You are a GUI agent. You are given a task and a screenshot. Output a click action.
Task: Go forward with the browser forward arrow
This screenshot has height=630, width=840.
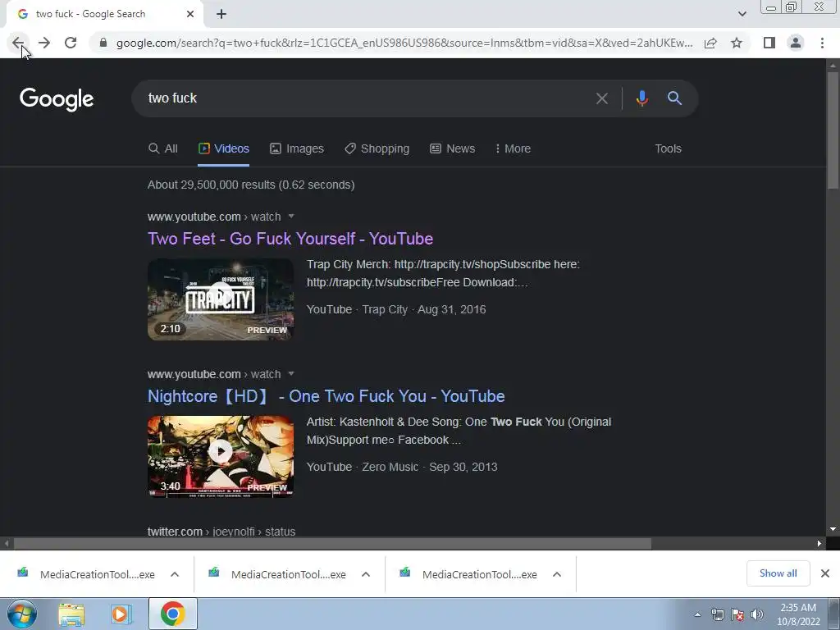click(44, 43)
